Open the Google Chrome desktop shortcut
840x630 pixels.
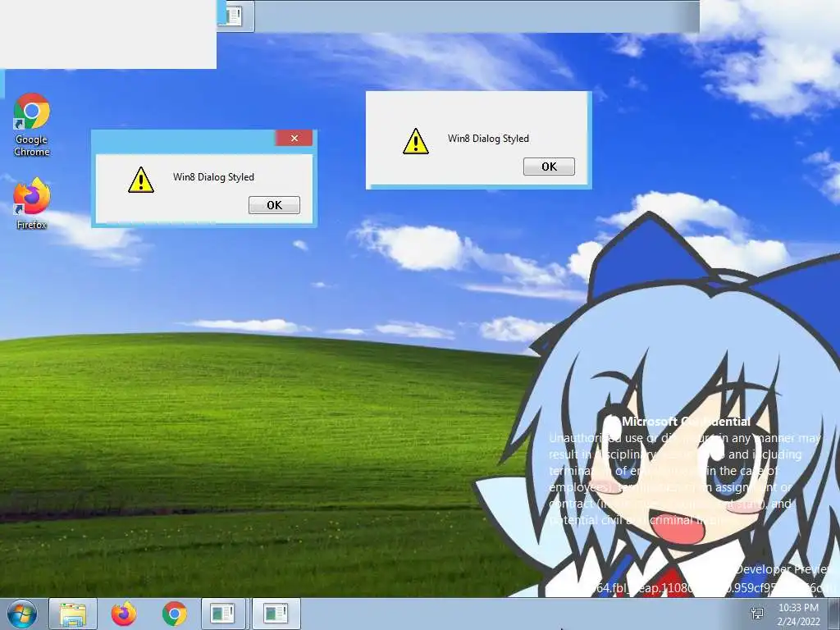coord(32,125)
